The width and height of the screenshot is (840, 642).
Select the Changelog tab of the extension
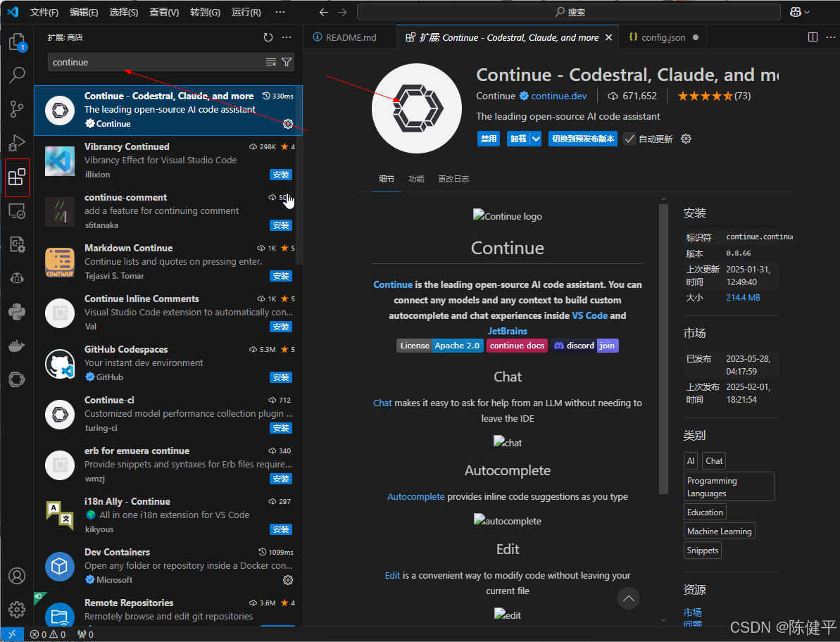453,179
